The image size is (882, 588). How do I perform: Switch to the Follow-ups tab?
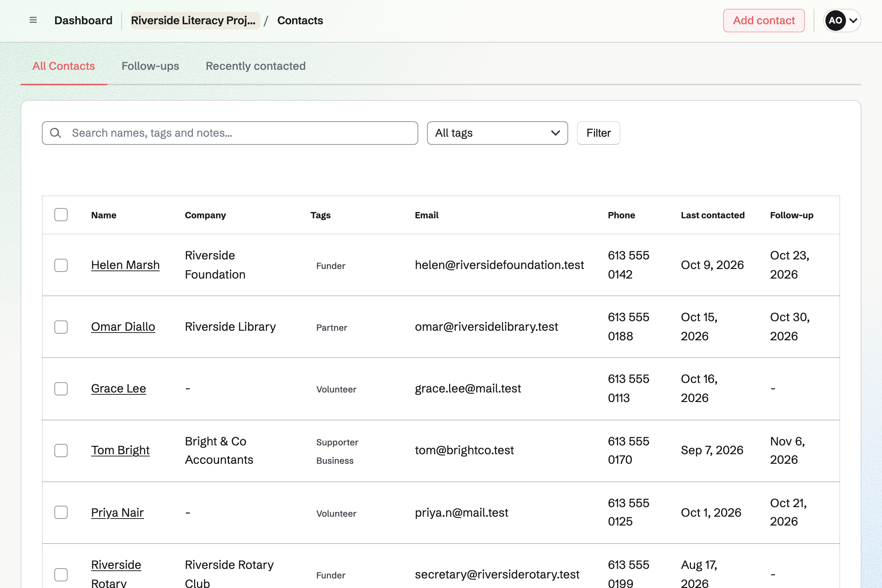[x=150, y=66]
